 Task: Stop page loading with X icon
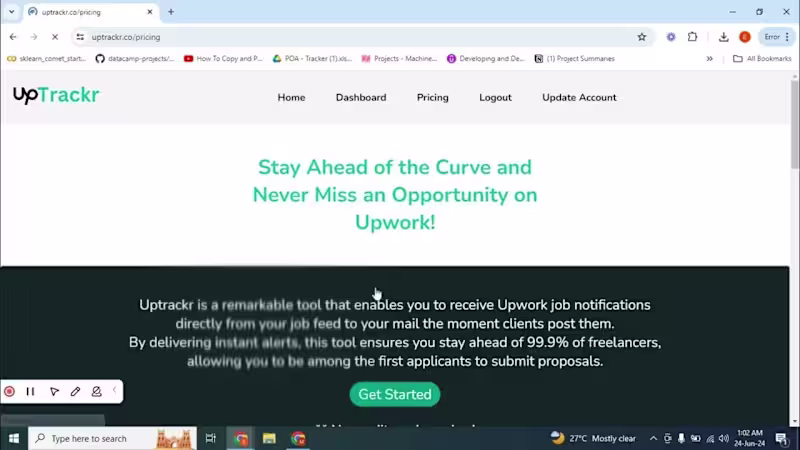pos(55,37)
